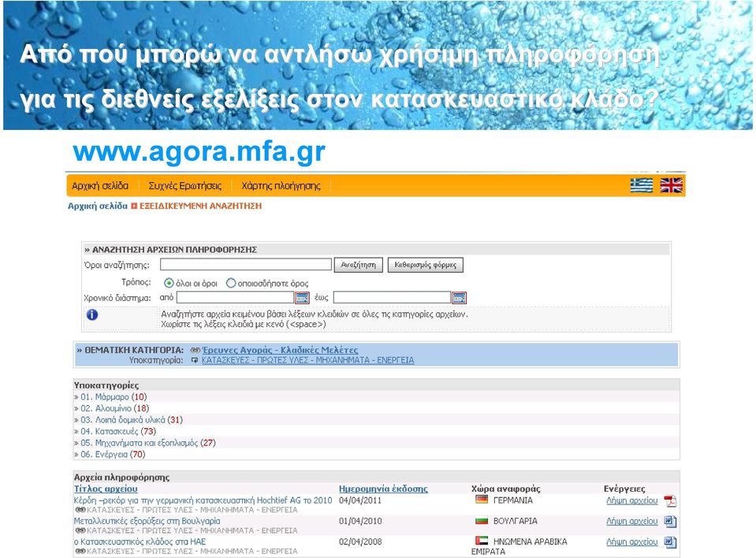The image size is (756, 558).
Task: Open the 'Έρευνες Αγοράς - Κλαδικές Μελέτες' category link
Action: tap(280, 350)
